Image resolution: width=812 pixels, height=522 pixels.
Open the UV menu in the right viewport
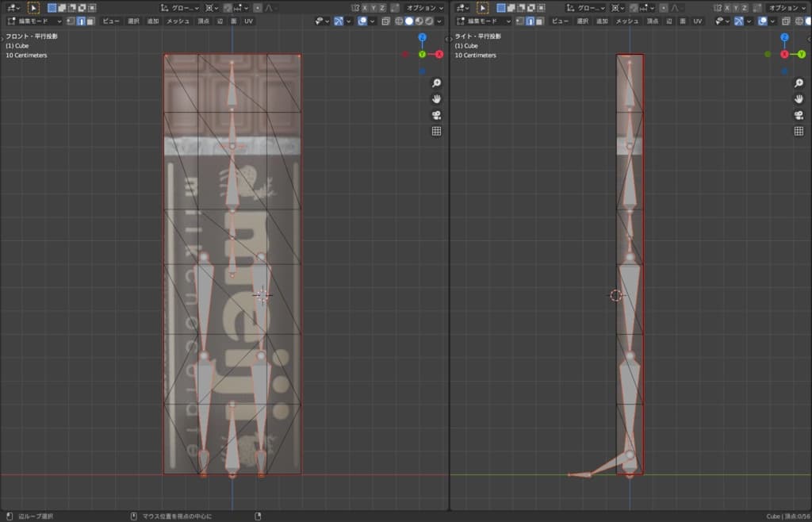(x=697, y=21)
